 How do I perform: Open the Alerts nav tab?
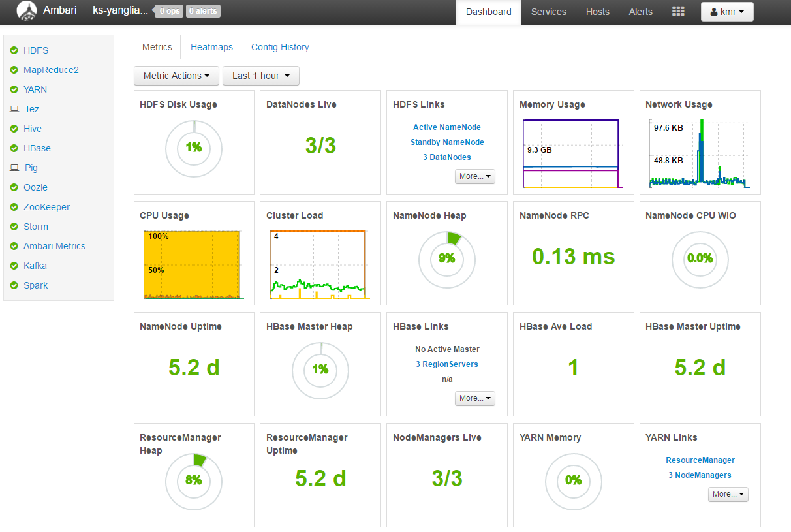pyautogui.click(x=641, y=12)
